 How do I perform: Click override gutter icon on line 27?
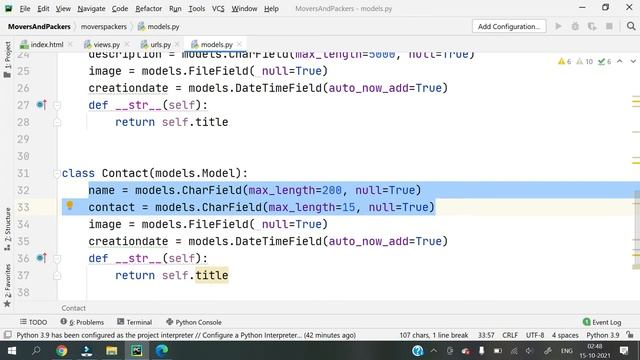42,105
